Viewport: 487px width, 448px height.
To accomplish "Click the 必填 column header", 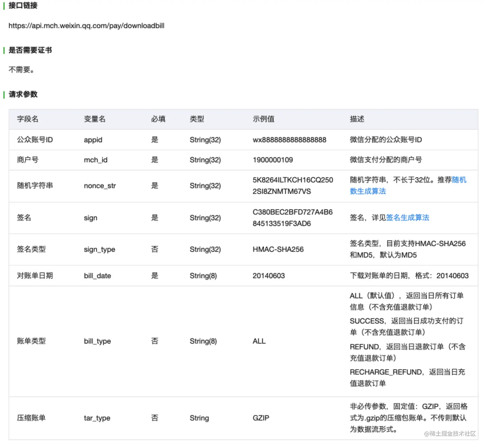I will tap(158, 119).
